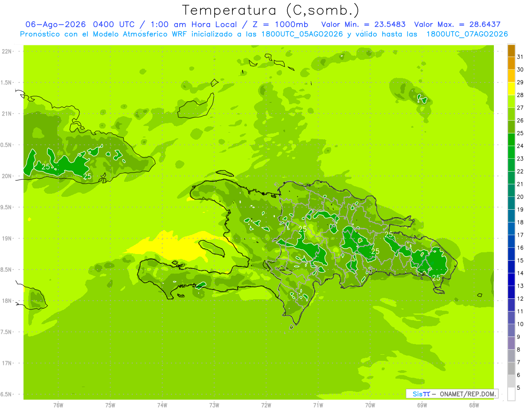Viewport: 532px width, 411px height.
Task: Click the Valor Min. = 23.5483 text
Action: [x=363, y=24]
